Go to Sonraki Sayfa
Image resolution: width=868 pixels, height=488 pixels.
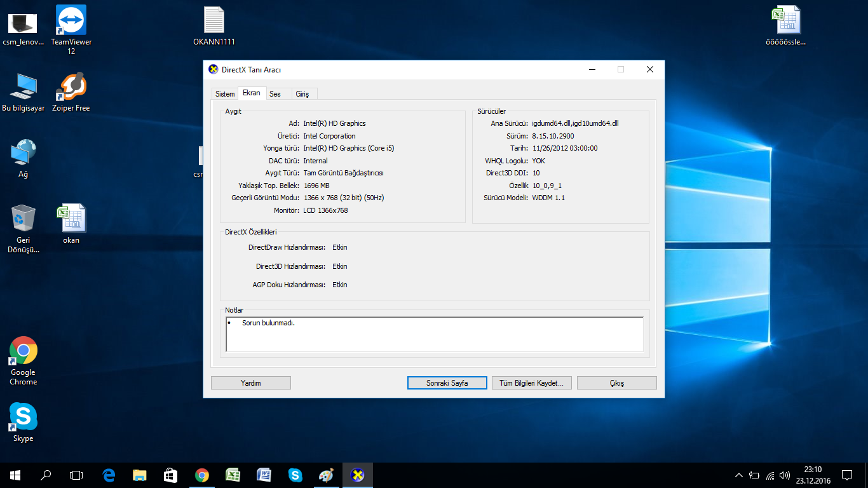click(447, 383)
